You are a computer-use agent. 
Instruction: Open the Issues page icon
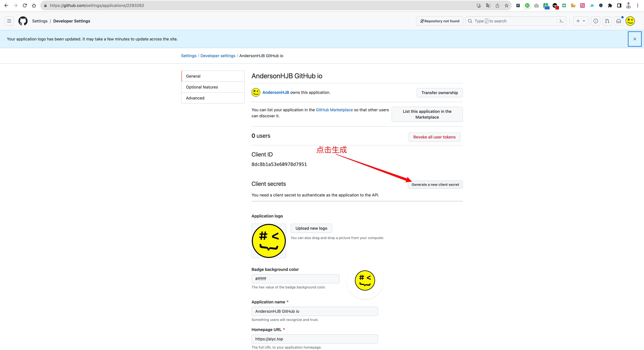coord(596,21)
